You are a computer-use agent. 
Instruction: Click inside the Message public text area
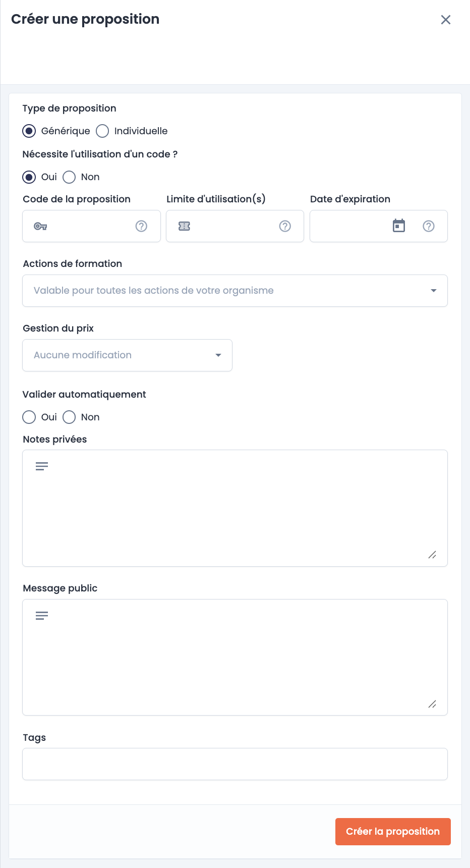235,657
